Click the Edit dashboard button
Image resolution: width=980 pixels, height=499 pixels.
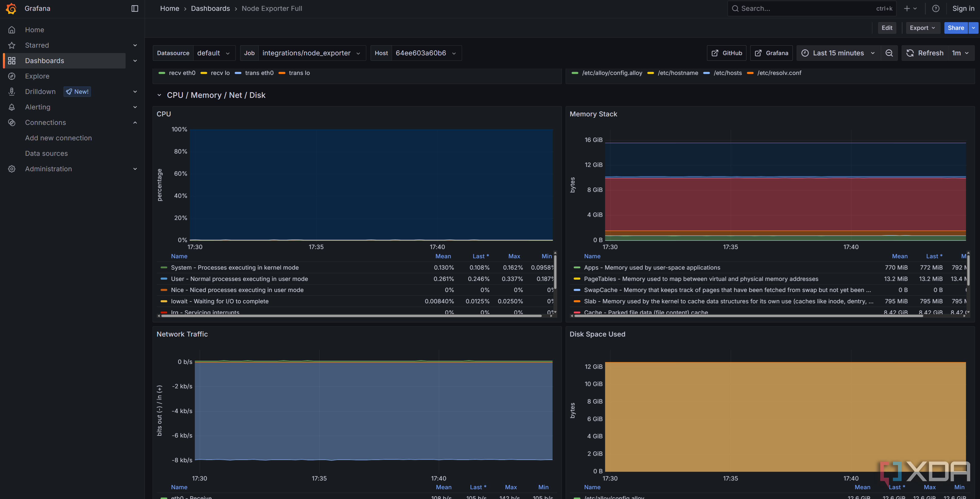(x=887, y=28)
